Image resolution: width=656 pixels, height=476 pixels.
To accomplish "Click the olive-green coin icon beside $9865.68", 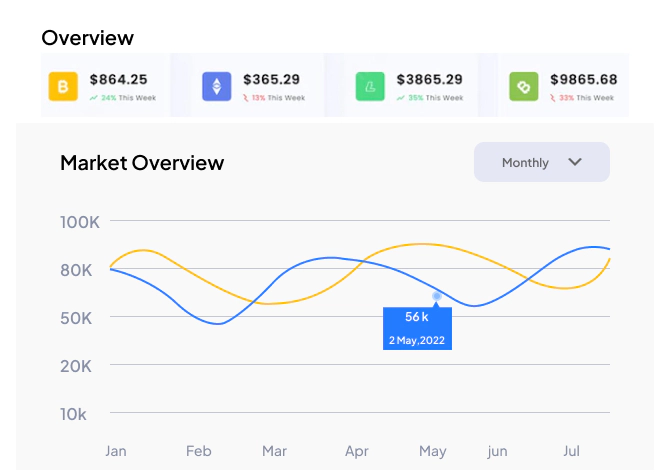I will 523,87.
